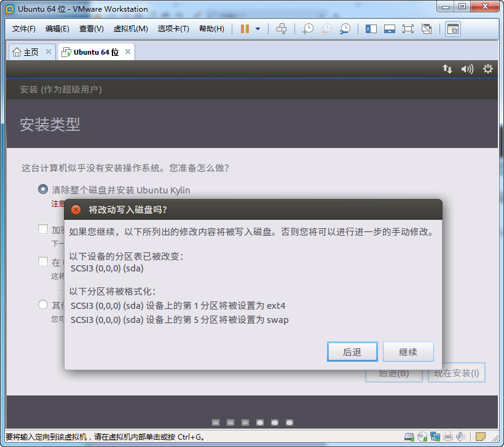Click the sound card status icon
This screenshot has width=504, height=447.
(460, 437)
